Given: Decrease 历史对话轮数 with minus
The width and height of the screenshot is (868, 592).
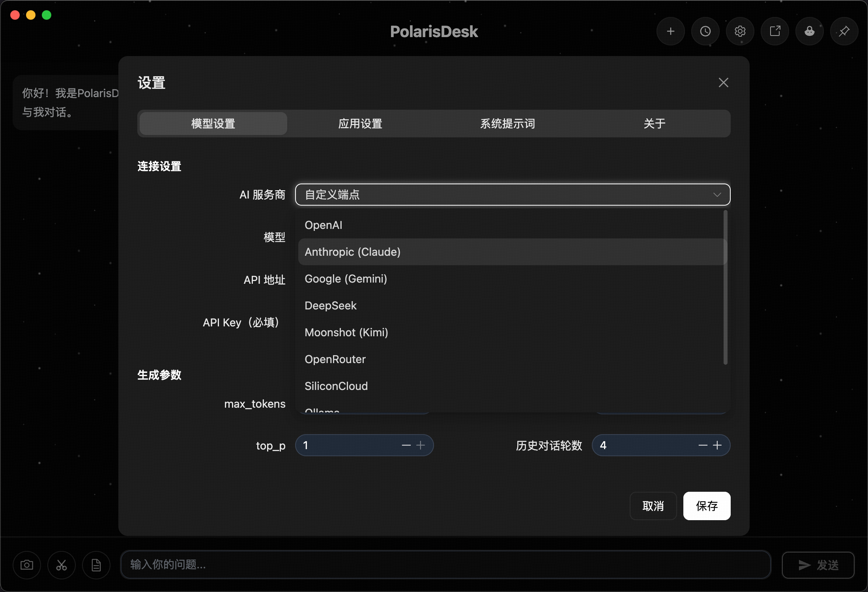Looking at the screenshot, I should click(703, 445).
